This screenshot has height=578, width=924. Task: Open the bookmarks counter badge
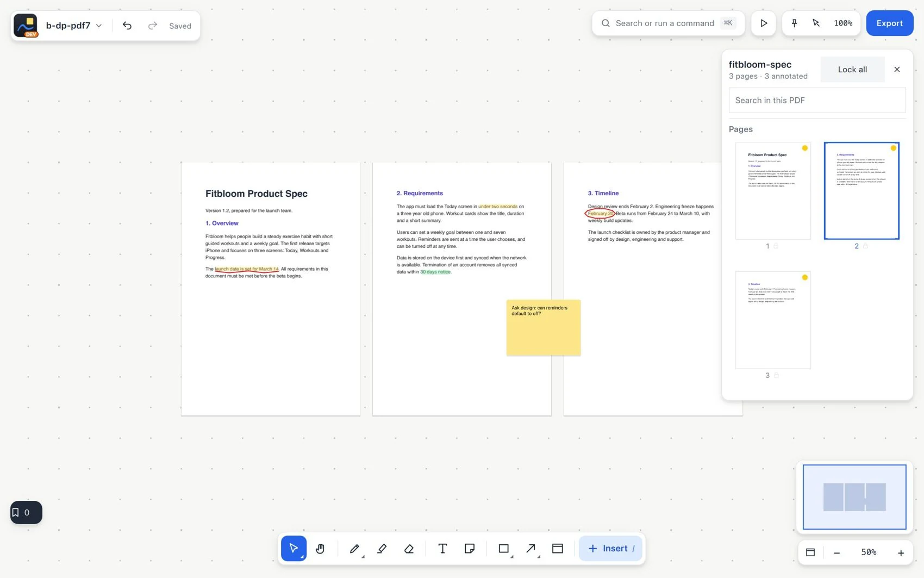26,512
